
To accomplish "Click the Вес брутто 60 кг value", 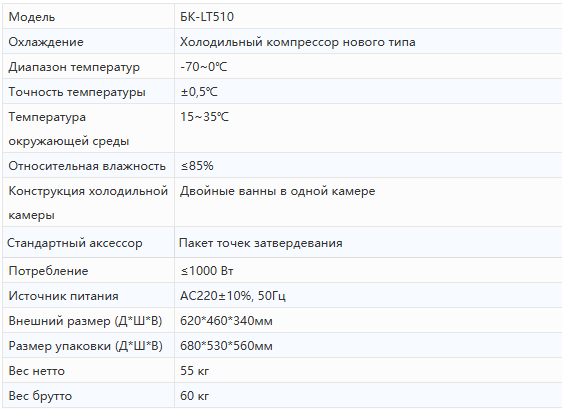I will click(194, 396).
